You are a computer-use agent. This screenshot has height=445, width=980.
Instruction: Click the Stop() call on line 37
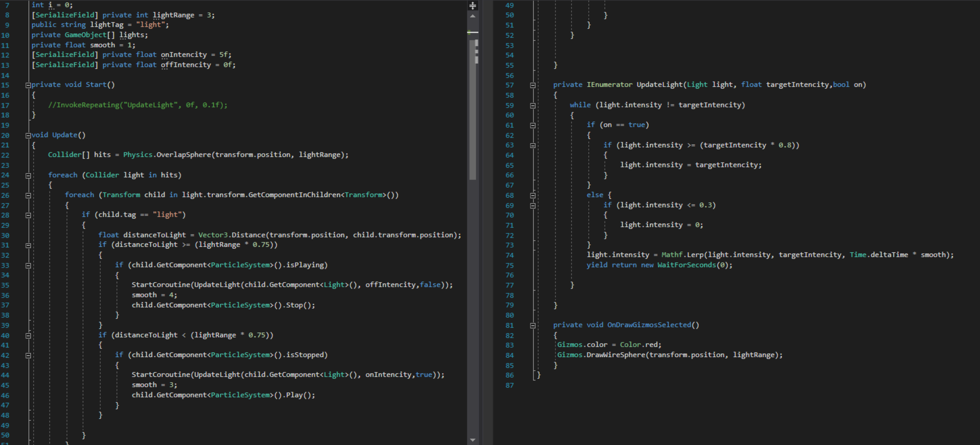pos(301,305)
